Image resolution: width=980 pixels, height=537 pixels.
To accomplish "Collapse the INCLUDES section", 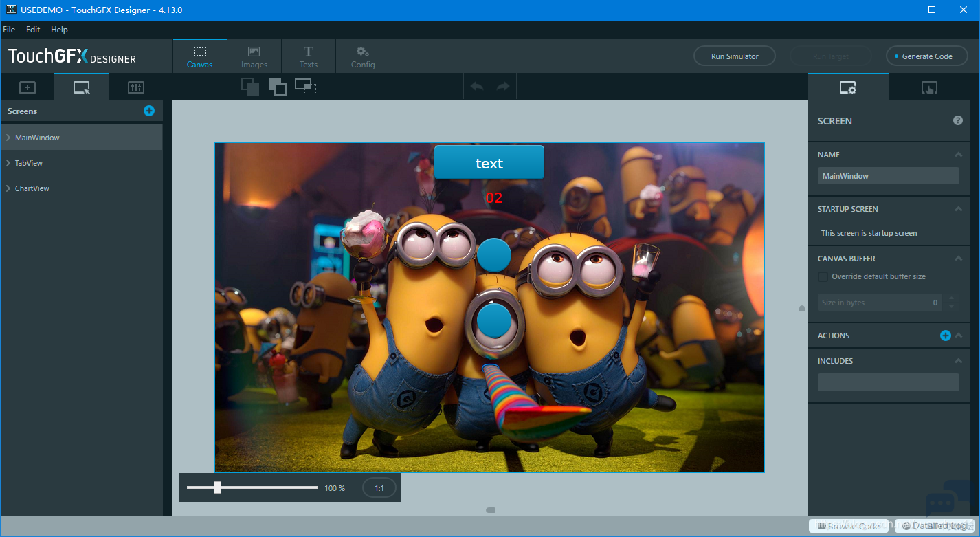I will point(959,361).
